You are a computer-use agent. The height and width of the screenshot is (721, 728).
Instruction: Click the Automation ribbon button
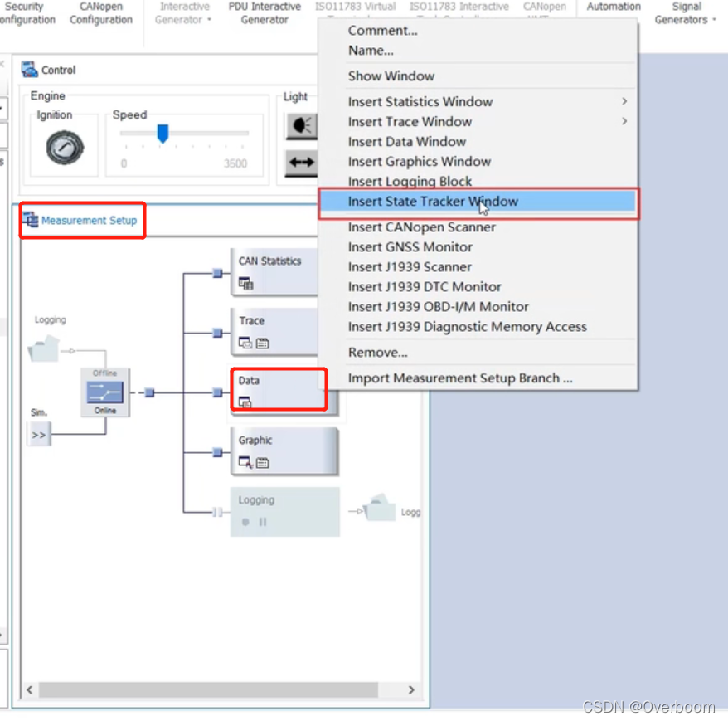coord(614,7)
